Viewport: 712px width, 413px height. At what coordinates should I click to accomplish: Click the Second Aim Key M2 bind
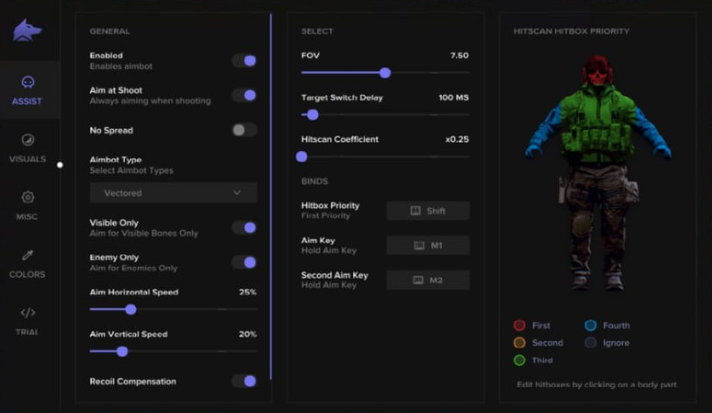(427, 280)
